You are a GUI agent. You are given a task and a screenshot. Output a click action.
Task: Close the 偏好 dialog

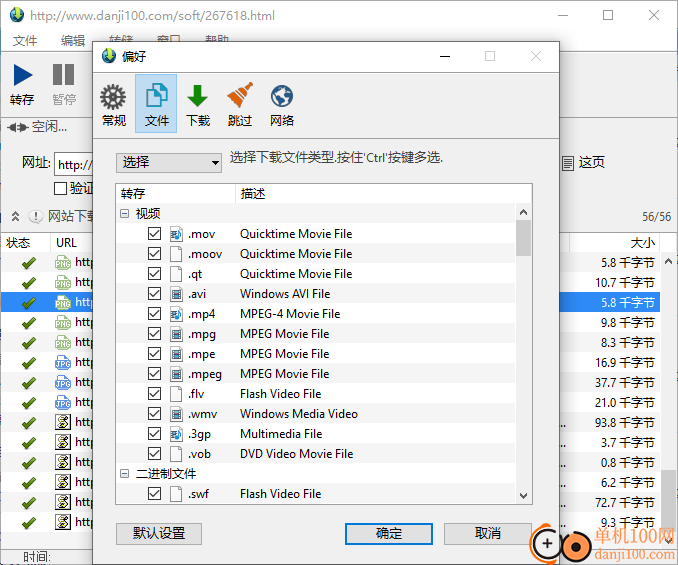click(x=536, y=56)
